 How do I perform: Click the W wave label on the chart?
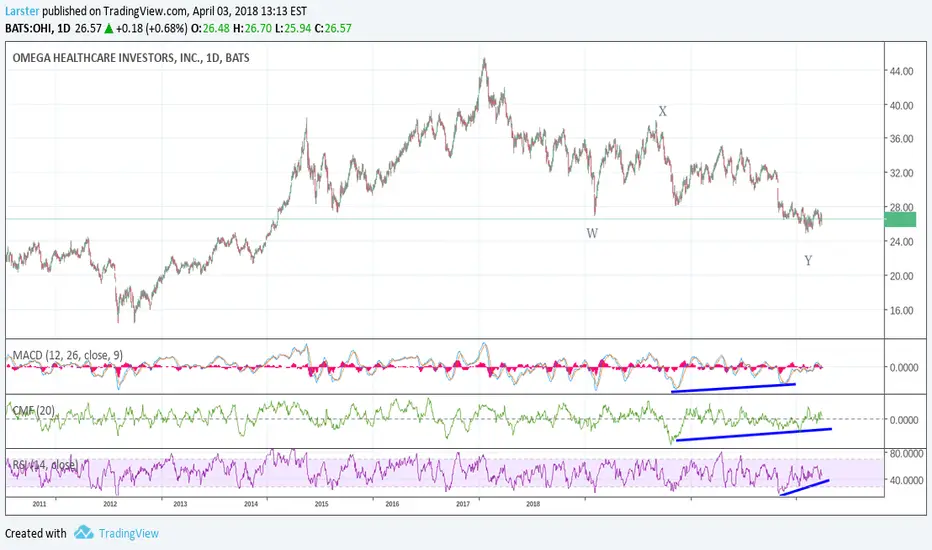point(592,233)
